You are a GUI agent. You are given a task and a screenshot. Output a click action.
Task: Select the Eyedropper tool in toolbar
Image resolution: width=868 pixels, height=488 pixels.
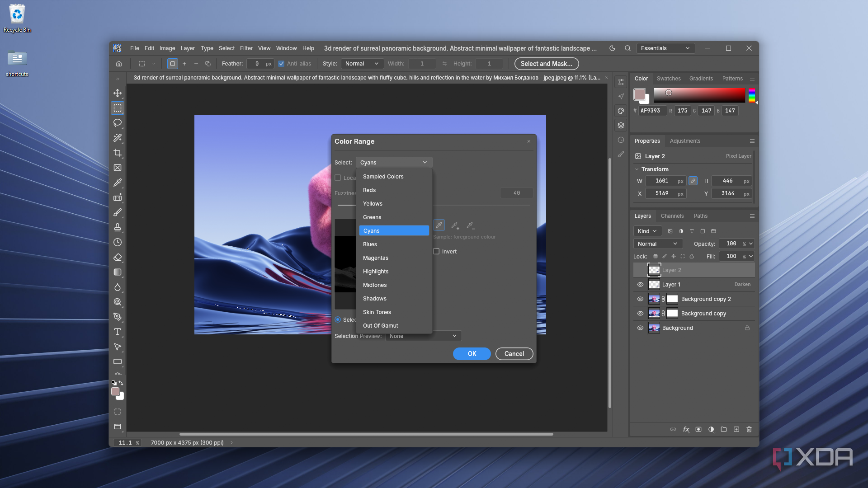(118, 183)
